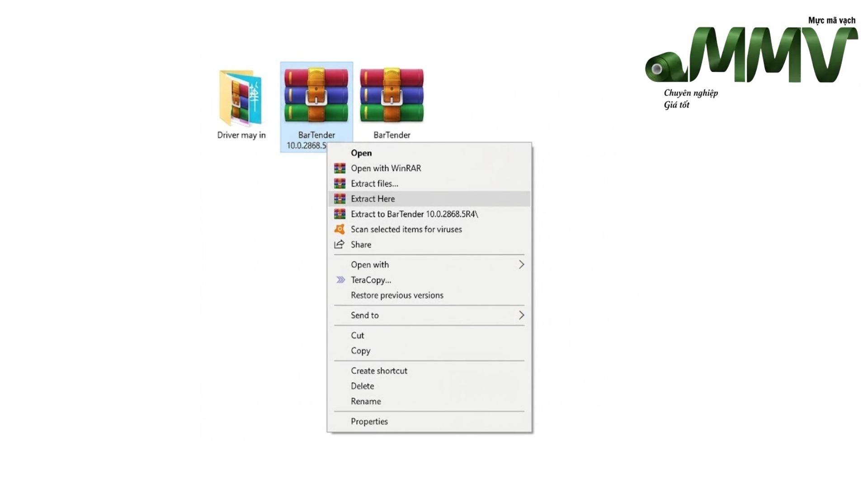This screenshot has width=868, height=488.
Task: Select the BarTender 10.0.2868 archive icon
Action: tap(316, 95)
